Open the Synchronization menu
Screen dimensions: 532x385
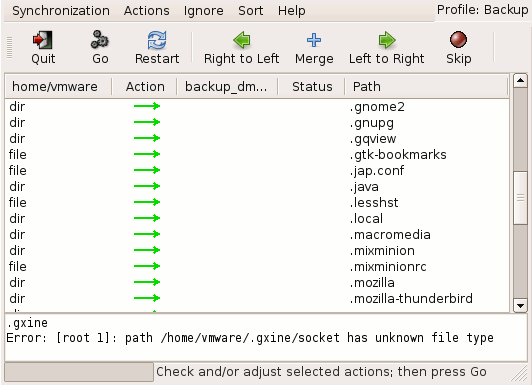(61, 11)
